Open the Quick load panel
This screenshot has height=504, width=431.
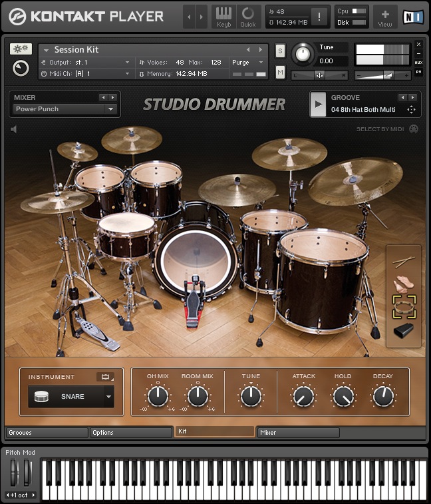pos(247,17)
